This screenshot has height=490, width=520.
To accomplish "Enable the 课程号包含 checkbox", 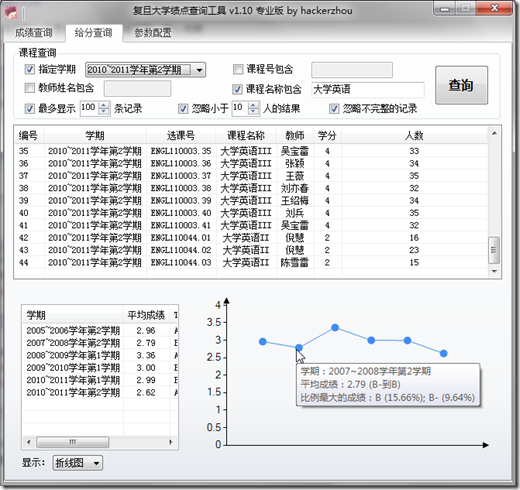I will 238,69.
